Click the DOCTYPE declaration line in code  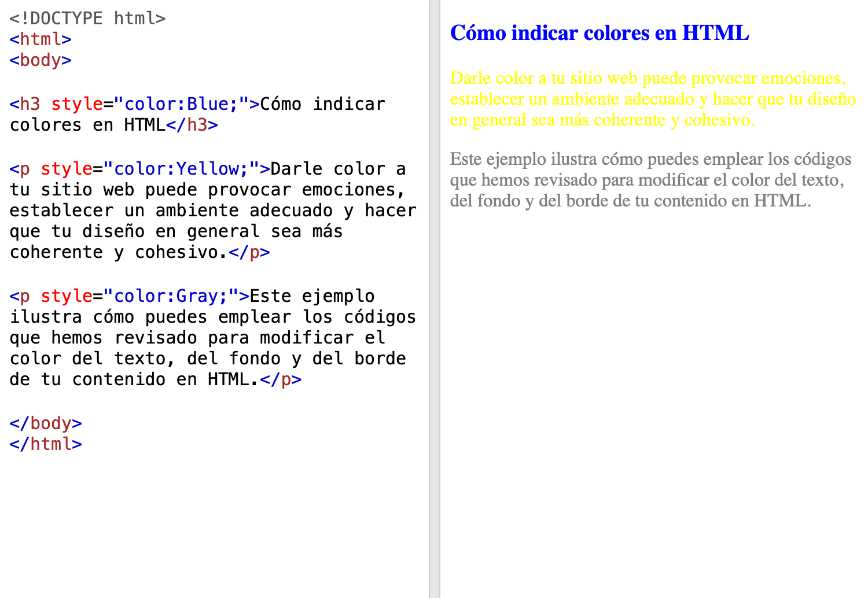point(87,19)
